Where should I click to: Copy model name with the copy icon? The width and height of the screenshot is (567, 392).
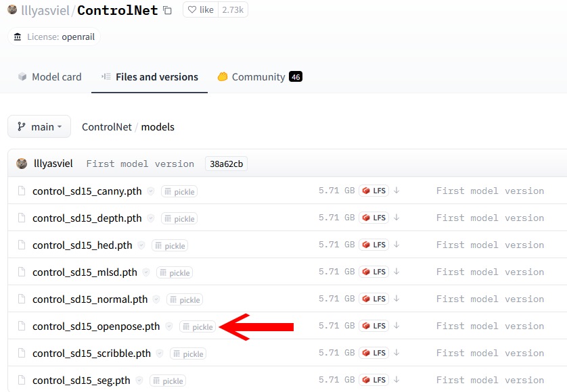168,11
